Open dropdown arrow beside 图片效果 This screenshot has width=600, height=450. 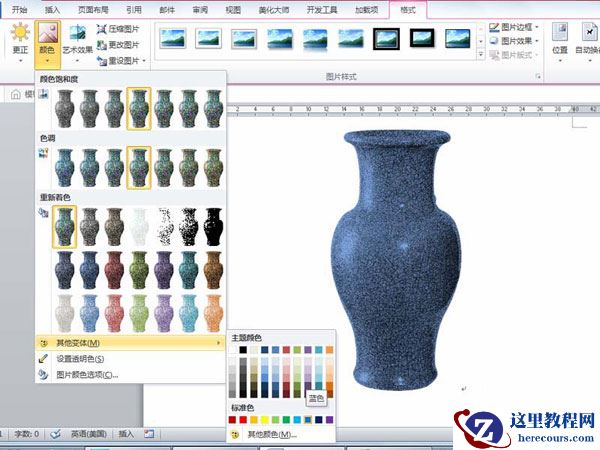pyautogui.click(x=536, y=41)
